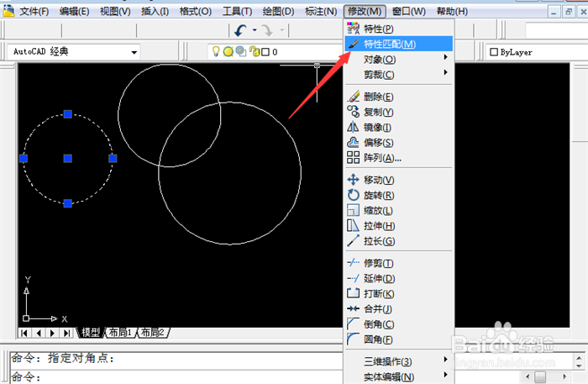
Task: Click the Offset (偏移) icon
Action: pos(353,143)
